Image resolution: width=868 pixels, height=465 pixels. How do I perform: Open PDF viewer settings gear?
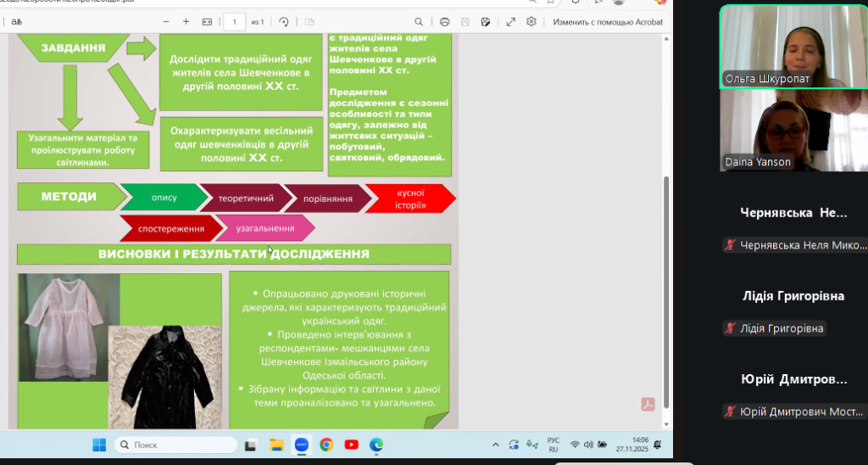[531, 22]
